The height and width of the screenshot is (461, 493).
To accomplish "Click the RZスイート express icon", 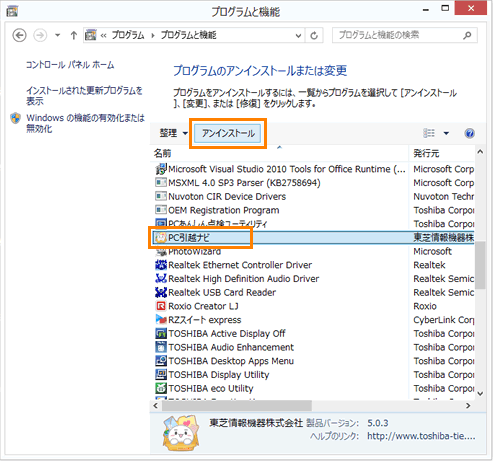I will (x=161, y=320).
